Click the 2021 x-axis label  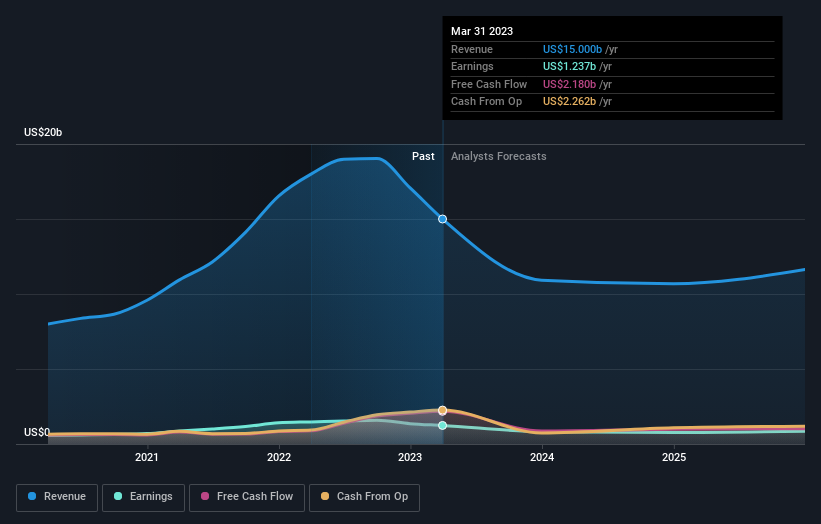click(147, 457)
